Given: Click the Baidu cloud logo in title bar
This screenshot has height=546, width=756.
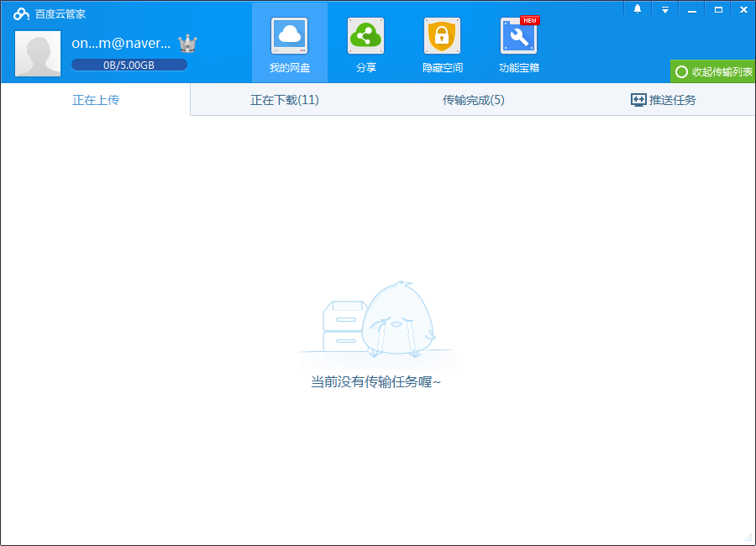Looking at the screenshot, I should (21, 13).
